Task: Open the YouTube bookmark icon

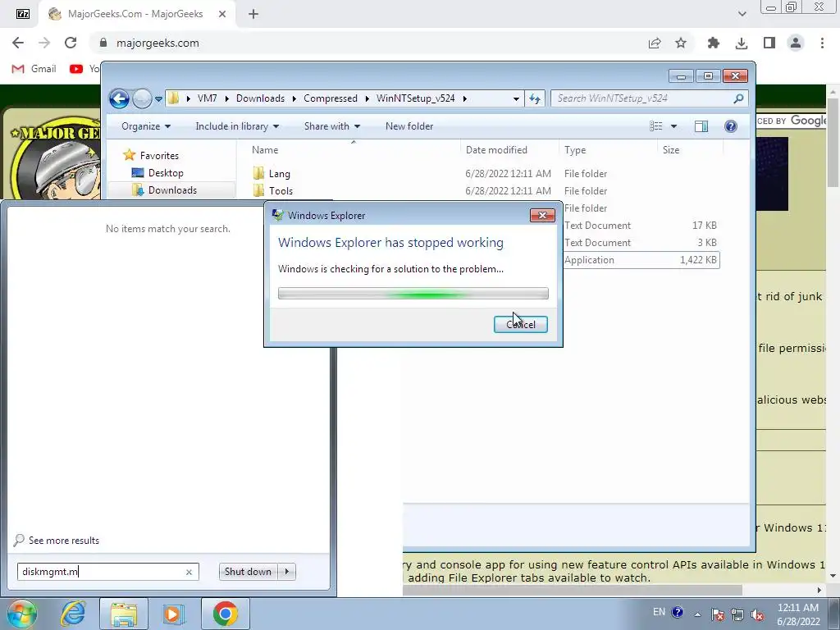Action: pyautogui.click(x=76, y=69)
